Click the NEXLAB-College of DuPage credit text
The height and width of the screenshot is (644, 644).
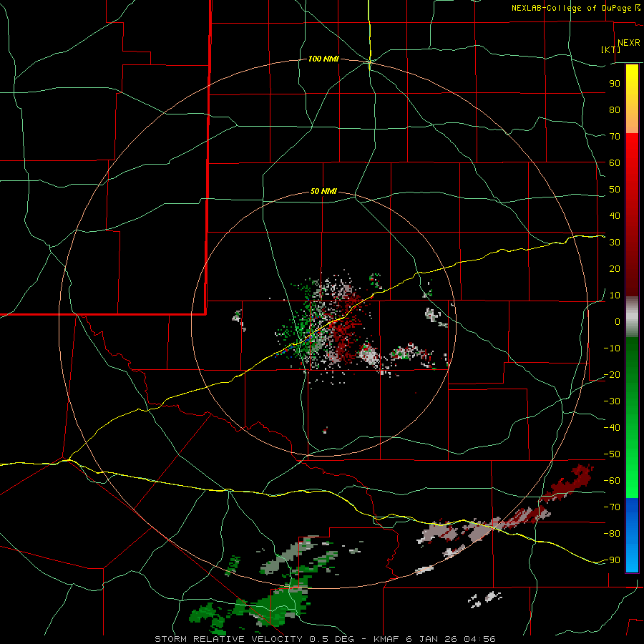(571, 8)
